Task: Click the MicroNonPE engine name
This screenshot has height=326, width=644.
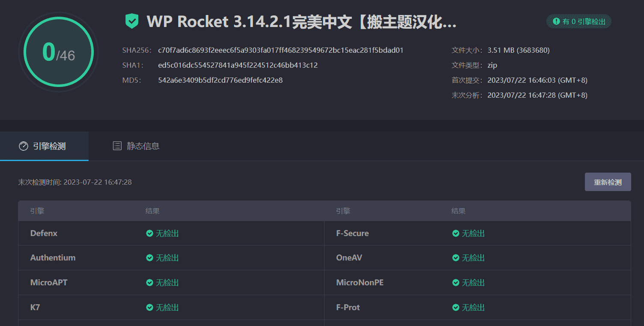Action: 360,283
